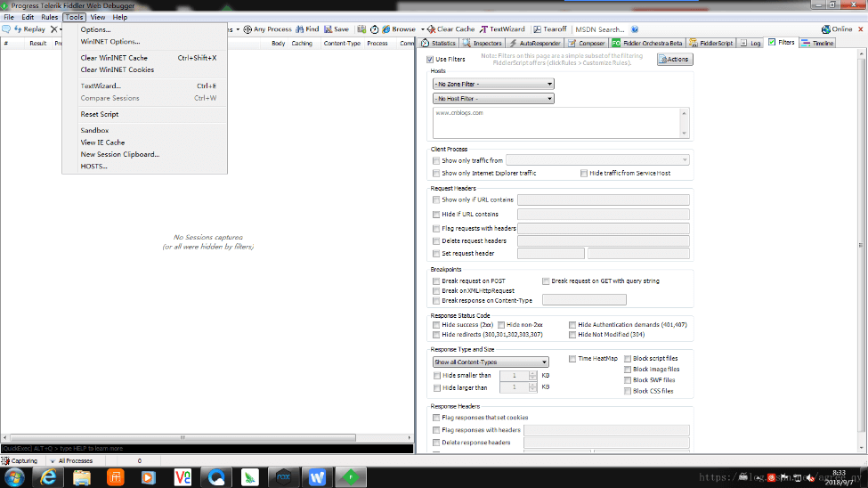Screen dimensions: 868x488
Task: Switch to the AutoResponder tab
Action: (x=535, y=44)
